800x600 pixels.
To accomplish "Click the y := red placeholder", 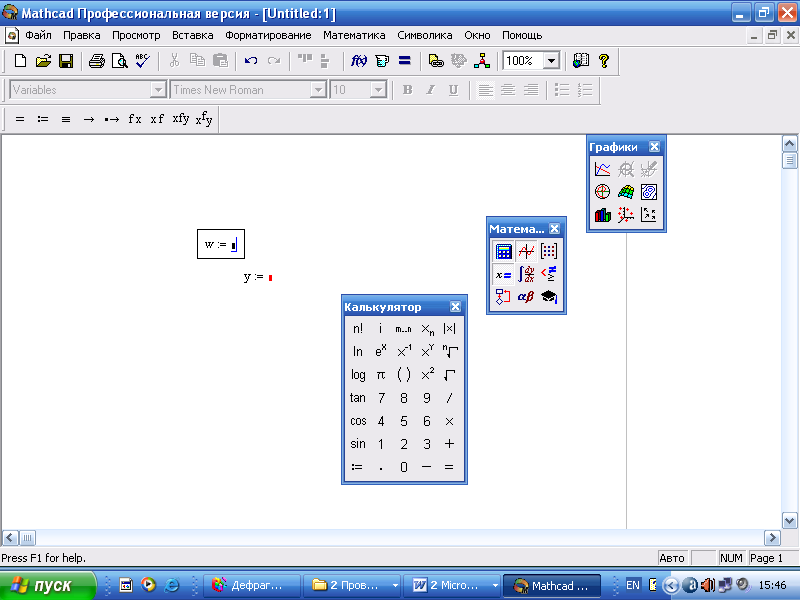I will click(x=270, y=278).
